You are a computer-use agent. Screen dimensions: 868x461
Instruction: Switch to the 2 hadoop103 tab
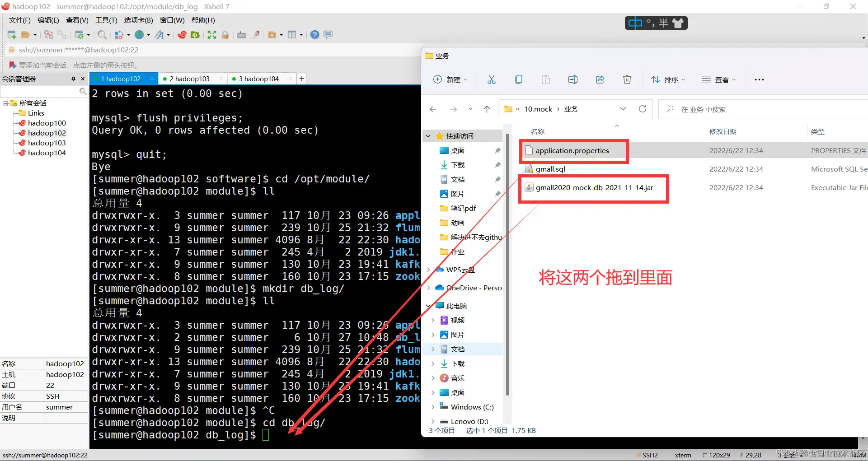pyautogui.click(x=189, y=79)
